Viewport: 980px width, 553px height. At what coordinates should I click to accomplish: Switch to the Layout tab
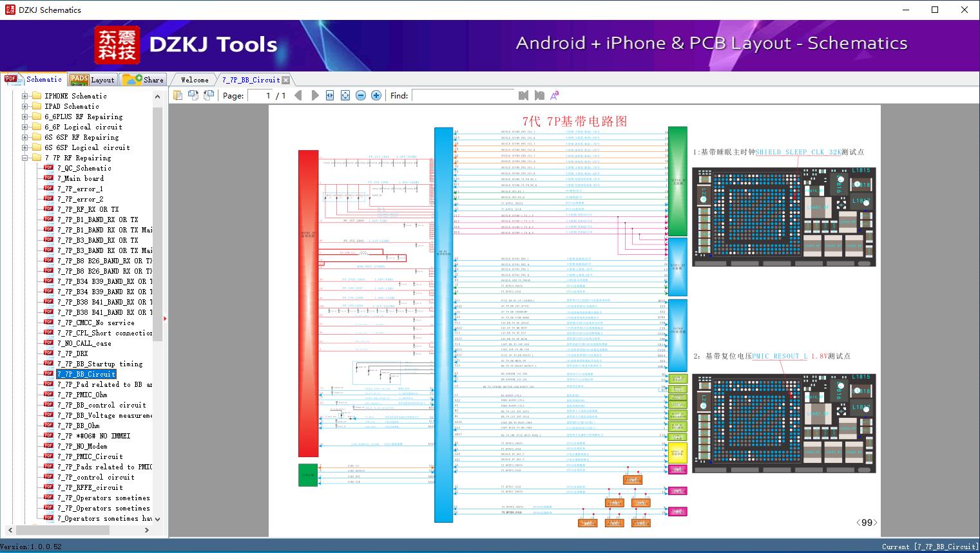[92, 80]
